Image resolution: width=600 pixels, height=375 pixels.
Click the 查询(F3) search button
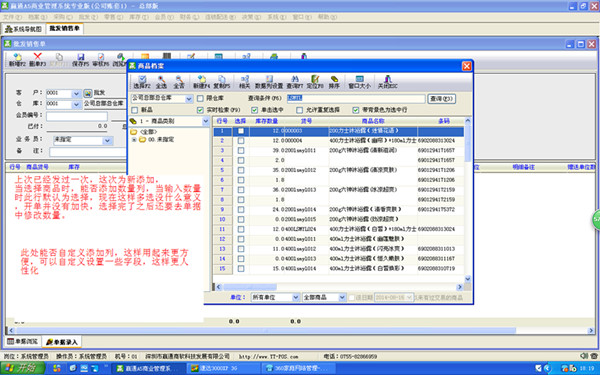pos(442,99)
